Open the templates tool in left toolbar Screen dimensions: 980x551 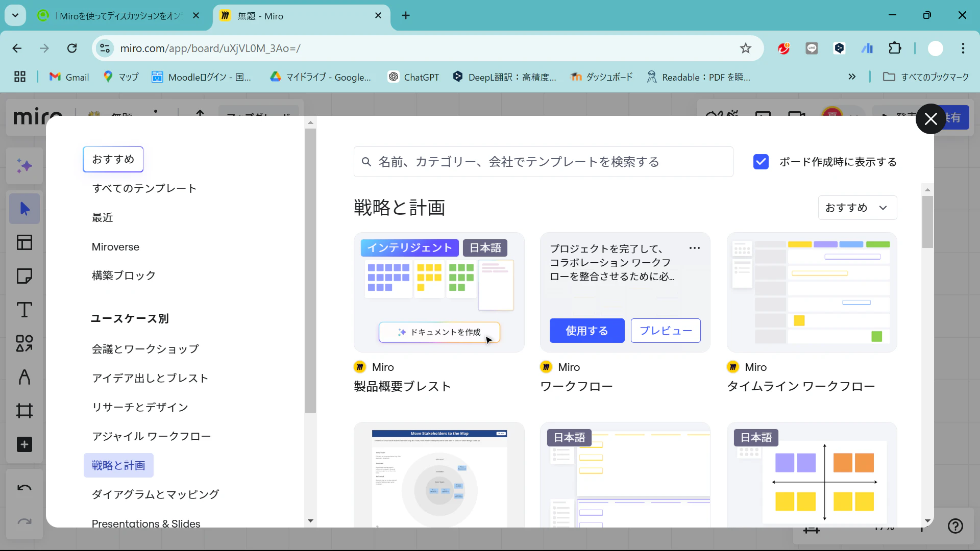(x=24, y=242)
